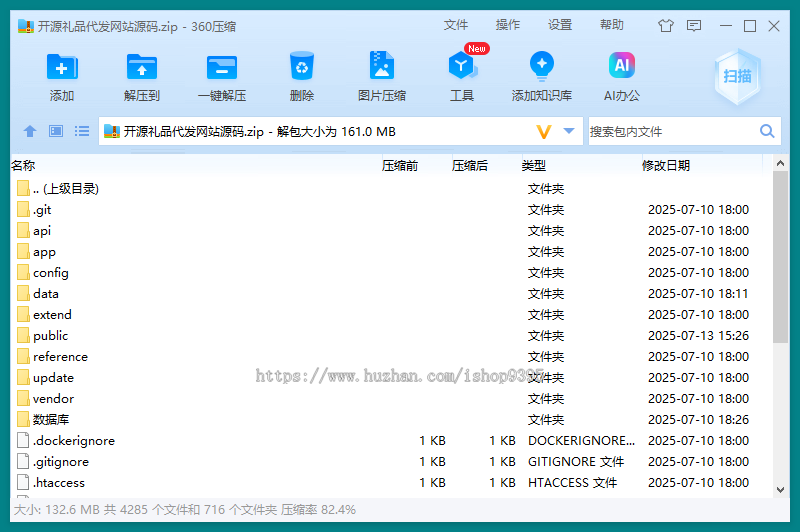The image size is (800, 532).
Task: Select the "extend" folder row
Action: [391, 314]
